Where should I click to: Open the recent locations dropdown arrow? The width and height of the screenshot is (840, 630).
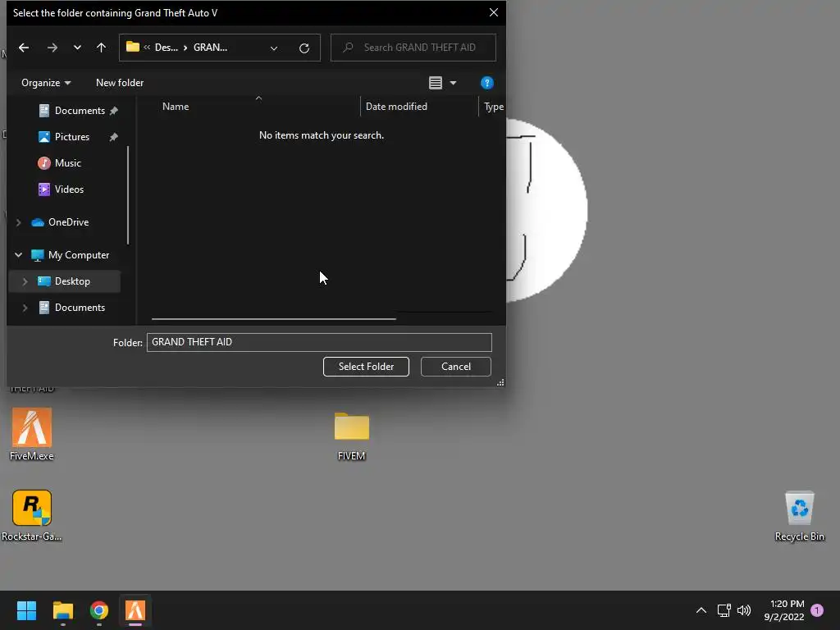point(77,48)
